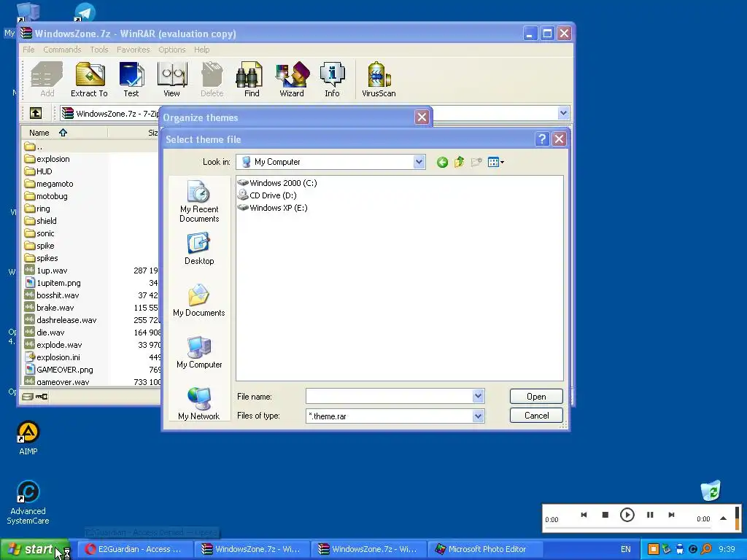Expand the WinRAR address bar dropdown
This screenshot has width=747, height=560.
click(564, 113)
